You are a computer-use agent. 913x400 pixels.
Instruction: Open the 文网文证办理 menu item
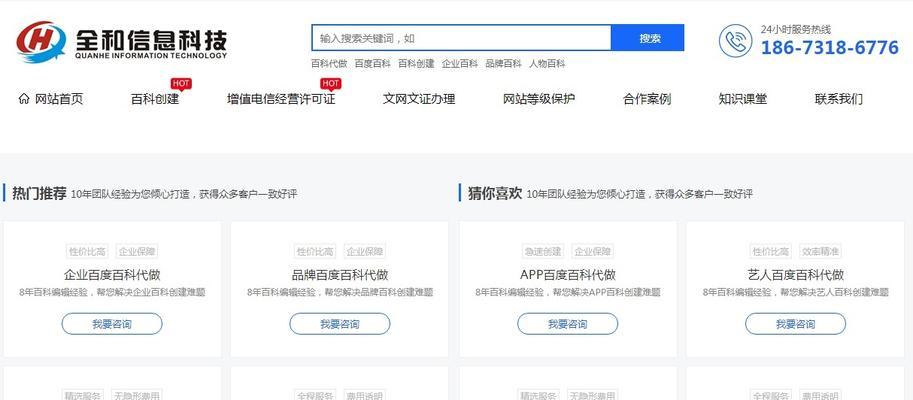pos(419,99)
